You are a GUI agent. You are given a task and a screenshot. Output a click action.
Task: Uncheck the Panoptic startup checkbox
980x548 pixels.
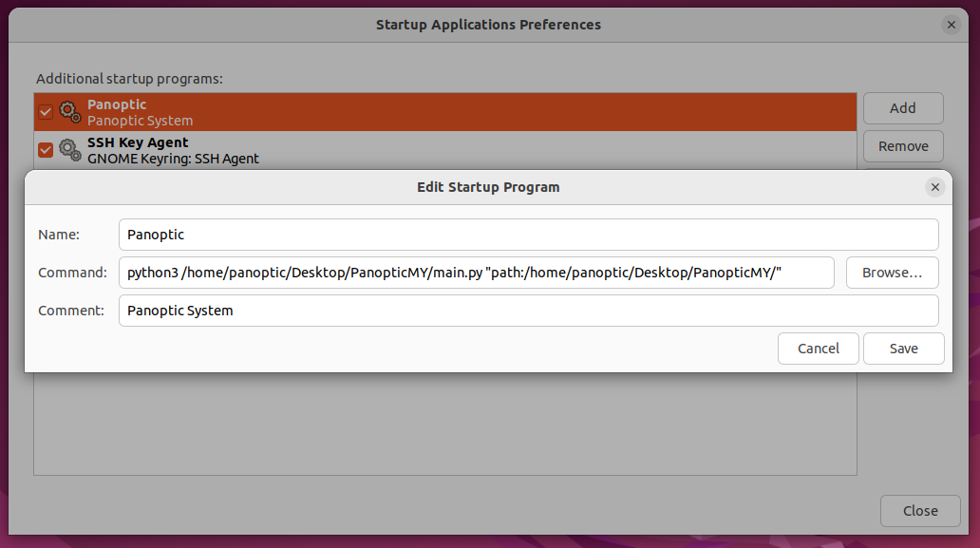[x=46, y=112]
